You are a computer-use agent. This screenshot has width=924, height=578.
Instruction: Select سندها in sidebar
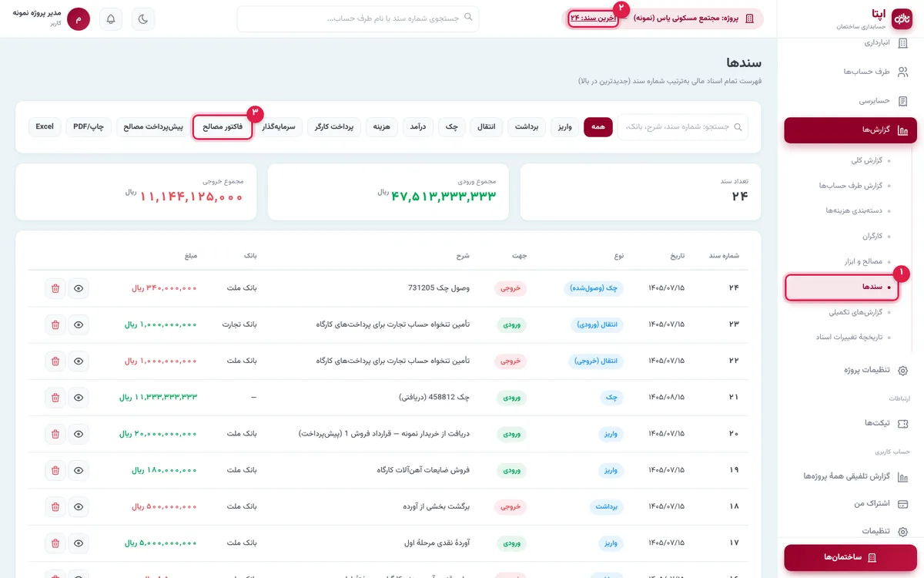(842, 287)
